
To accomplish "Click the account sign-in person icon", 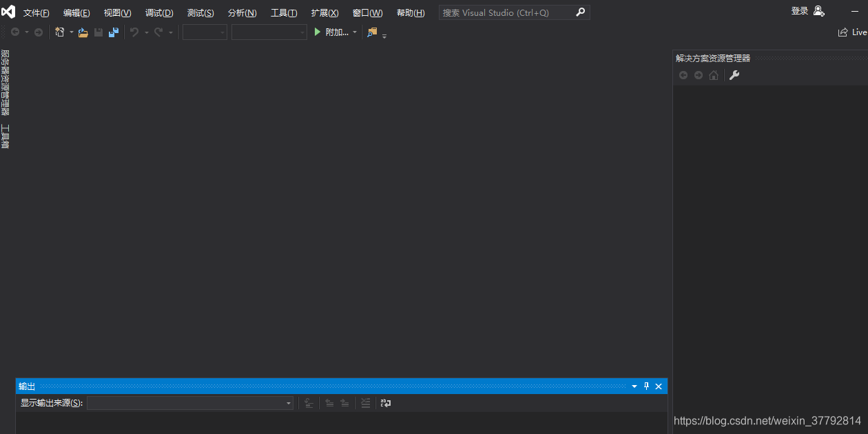I will (x=818, y=11).
